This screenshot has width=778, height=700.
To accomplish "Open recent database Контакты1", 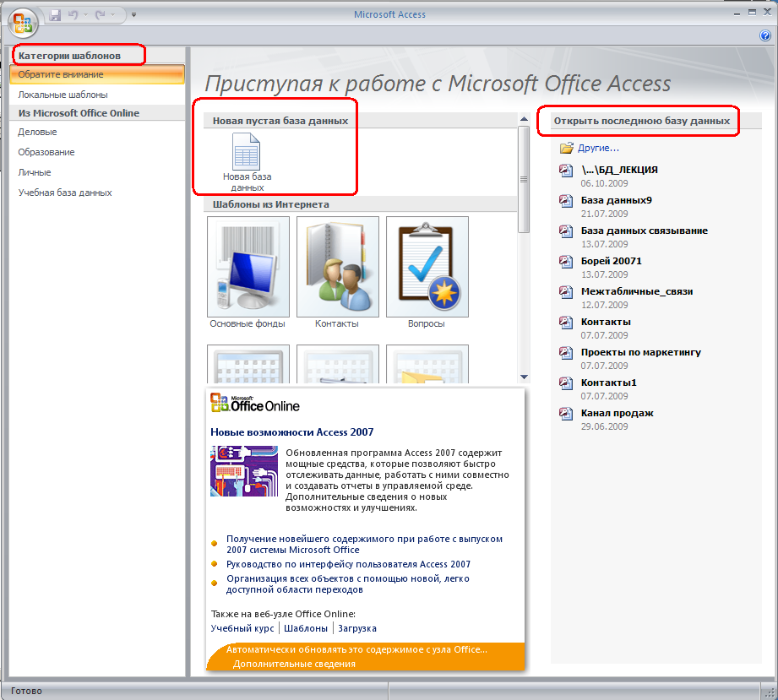I will point(608,383).
